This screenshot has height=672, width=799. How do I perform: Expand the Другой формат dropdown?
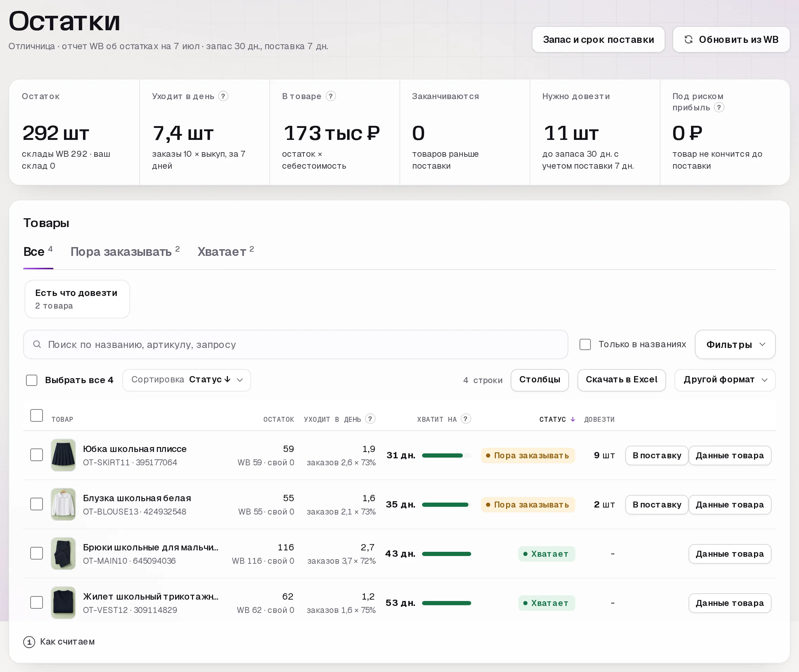(725, 380)
